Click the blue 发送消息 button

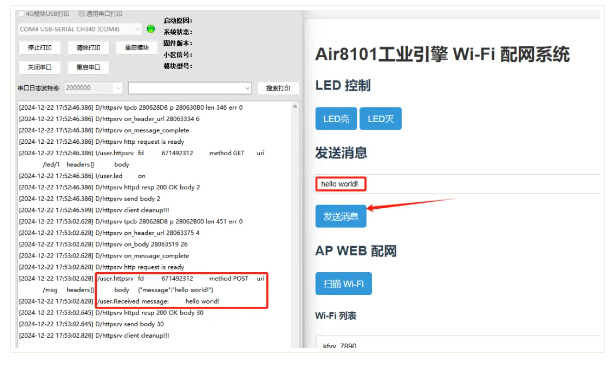coord(341,216)
